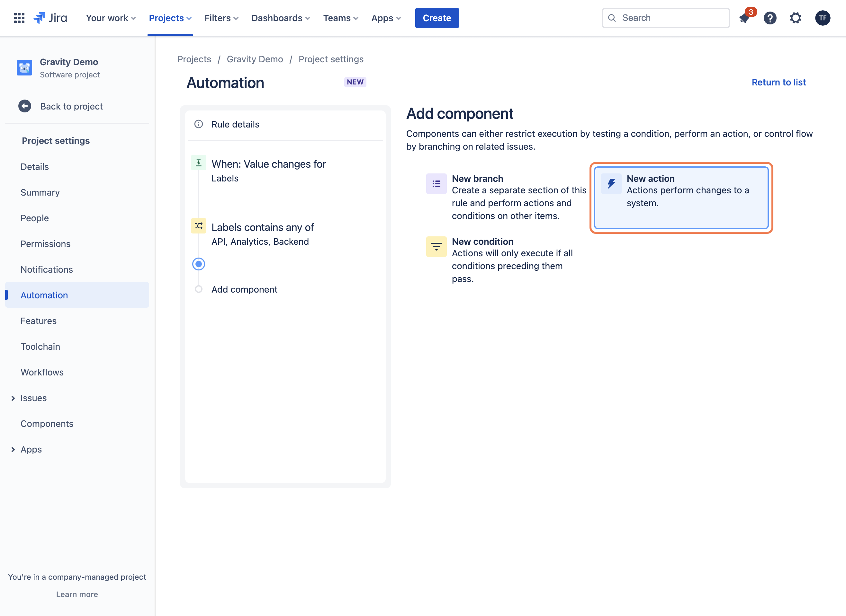Screen dimensions: 846x616
Task: Click the Rule details info icon
Action: click(199, 124)
